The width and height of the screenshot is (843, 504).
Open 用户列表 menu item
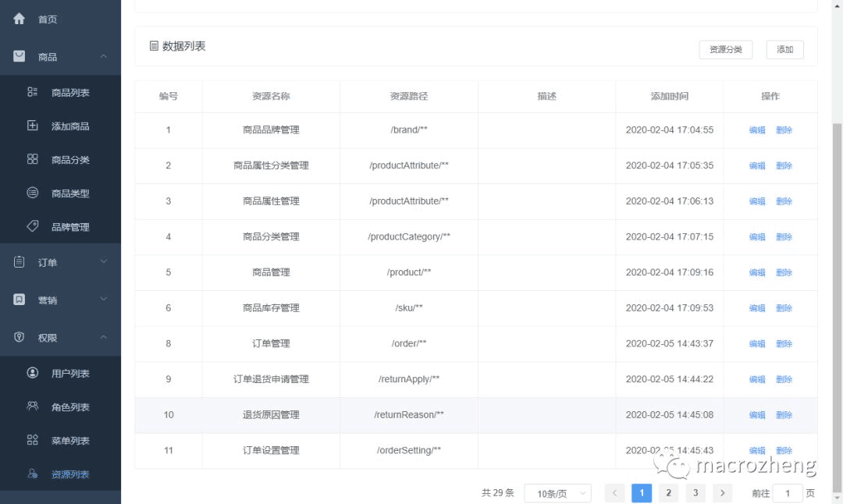click(60, 373)
